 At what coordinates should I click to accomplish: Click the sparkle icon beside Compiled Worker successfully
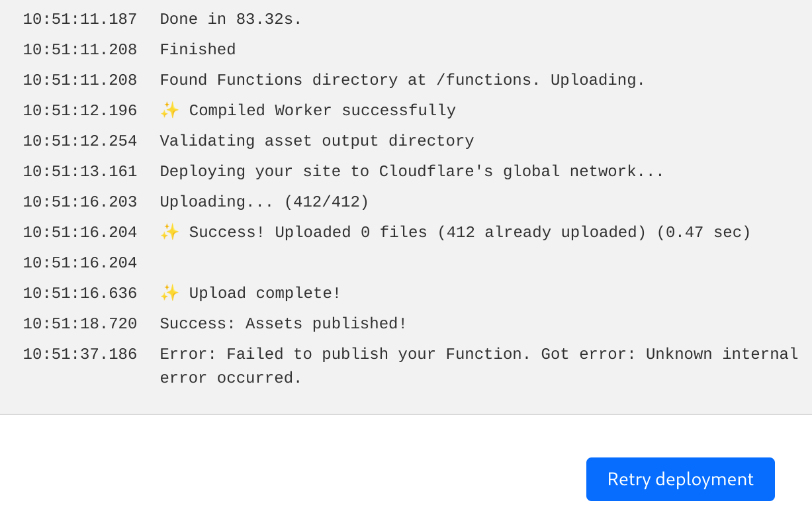tap(169, 111)
